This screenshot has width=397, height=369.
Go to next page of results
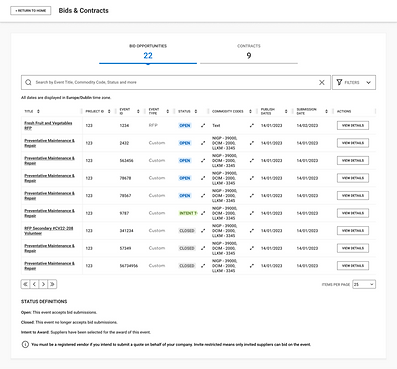(x=43, y=284)
